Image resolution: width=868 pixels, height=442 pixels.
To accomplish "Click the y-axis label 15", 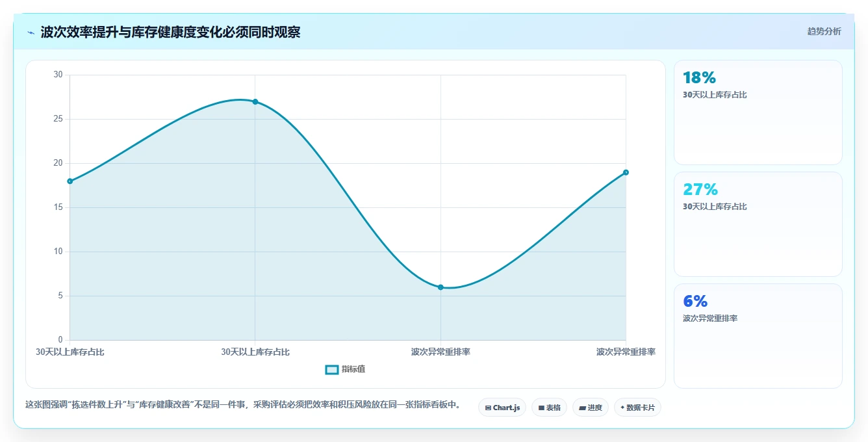I will click(x=58, y=207).
